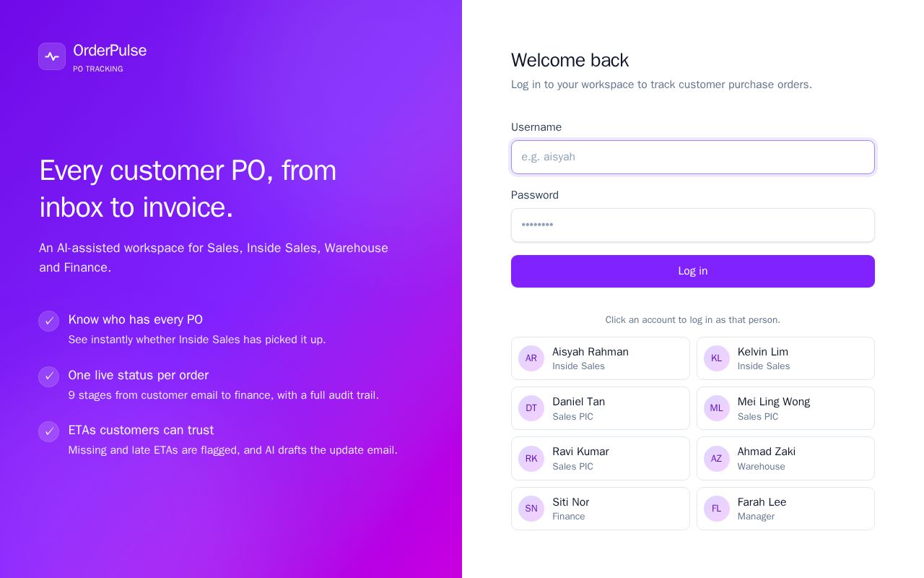This screenshot has width=924, height=578.
Task: Click the Username field label
Action: [536, 127]
